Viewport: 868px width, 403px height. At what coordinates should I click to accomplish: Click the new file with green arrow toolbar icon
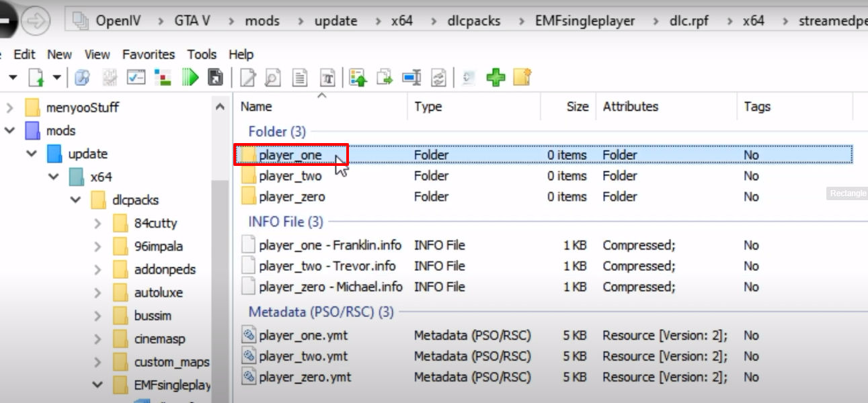36,77
